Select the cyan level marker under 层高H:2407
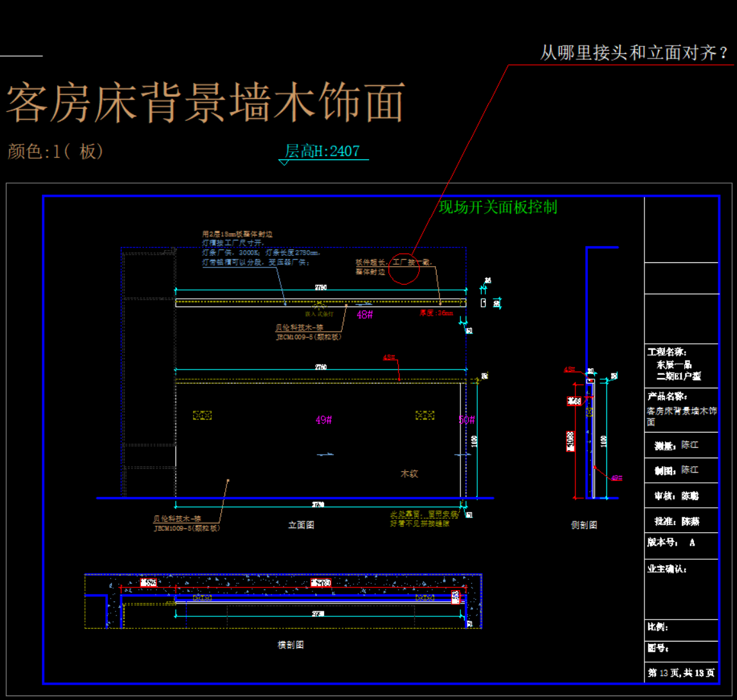This screenshot has width=737, height=700. [284, 163]
